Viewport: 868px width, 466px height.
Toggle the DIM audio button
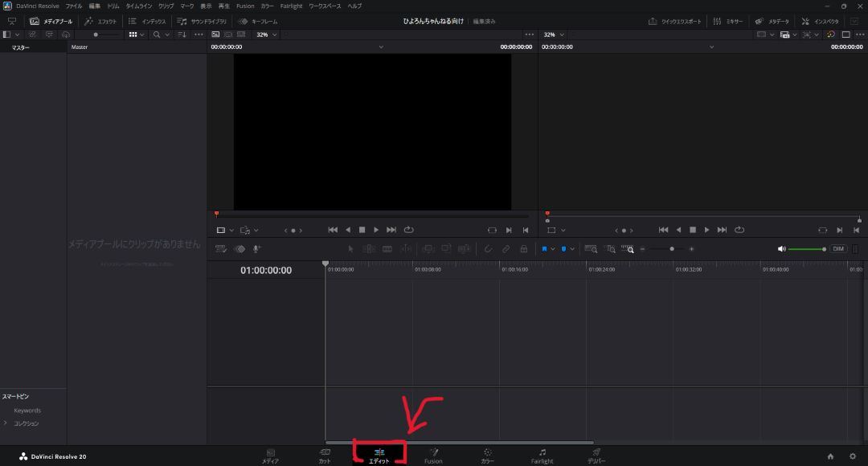838,249
